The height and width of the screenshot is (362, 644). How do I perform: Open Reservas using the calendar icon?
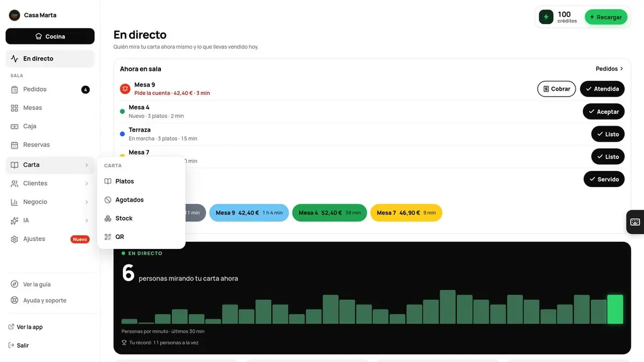point(14,145)
